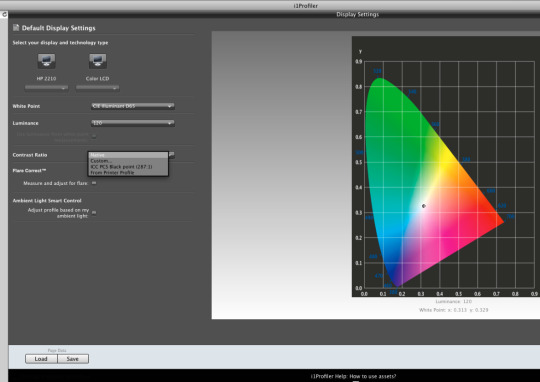Screen dimensions: 540x382
Task: Open technology type dropdown under Color LCD
Action: (x=97, y=88)
